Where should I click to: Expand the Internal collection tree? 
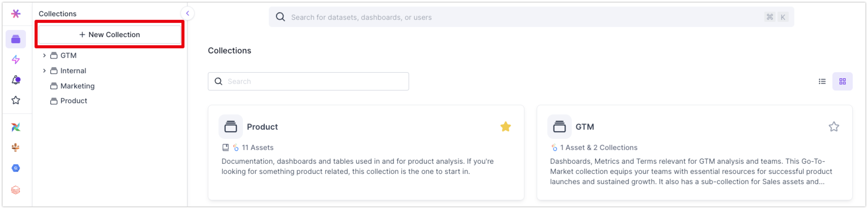click(44, 70)
